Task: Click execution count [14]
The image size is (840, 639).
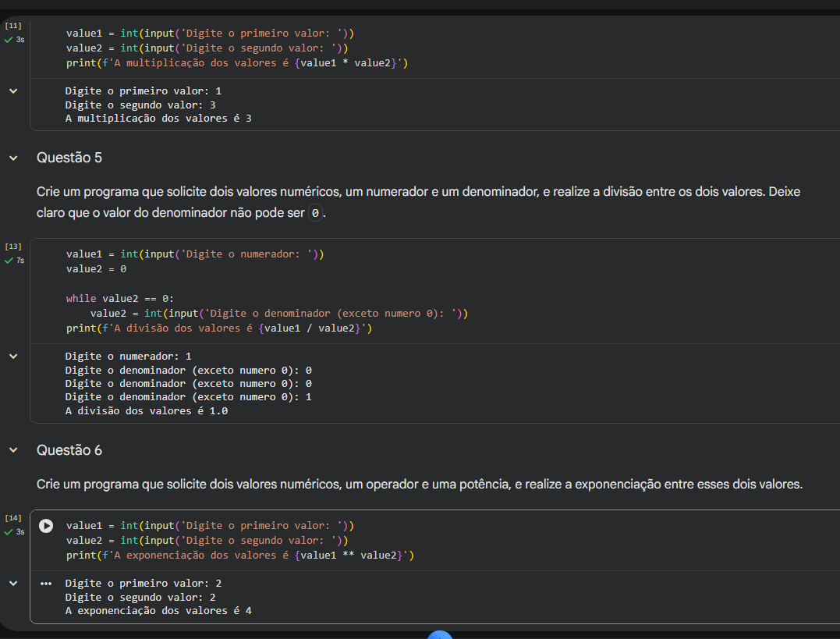Action: click(x=13, y=518)
